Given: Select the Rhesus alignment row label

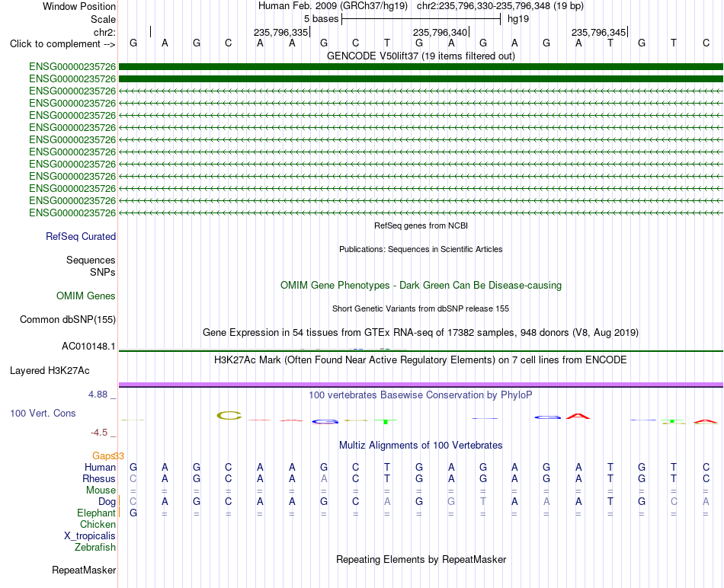Looking at the screenshot, I should (99, 478).
